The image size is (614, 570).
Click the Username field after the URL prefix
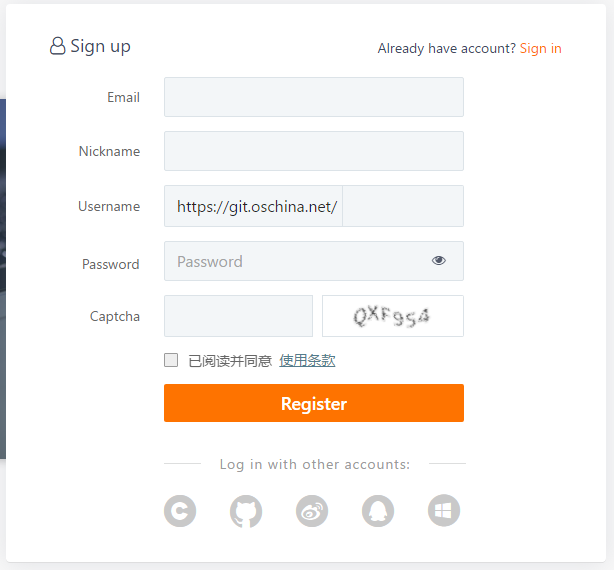click(x=402, y=206)
